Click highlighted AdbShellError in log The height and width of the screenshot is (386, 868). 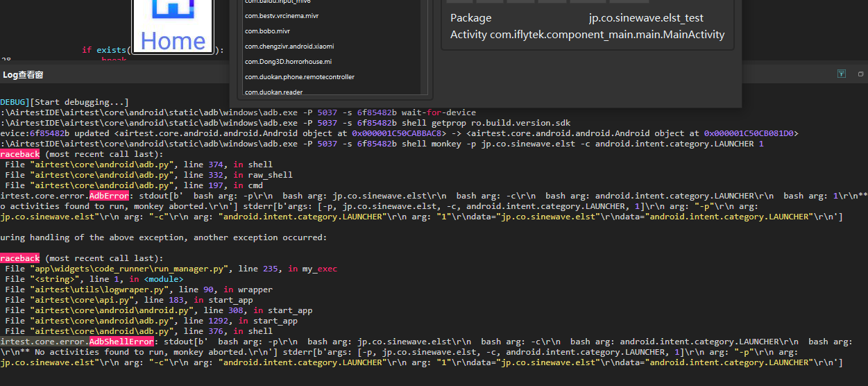[121, 342]
